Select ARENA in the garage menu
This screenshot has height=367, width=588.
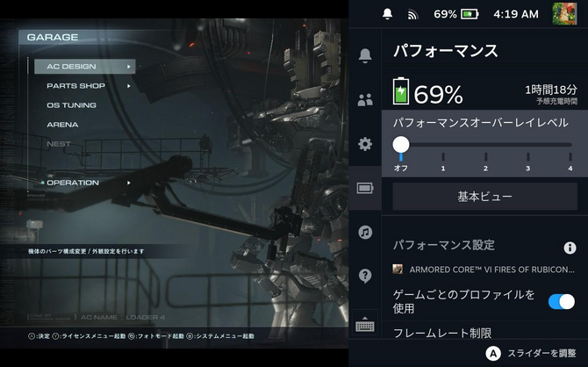pos(62,125)
